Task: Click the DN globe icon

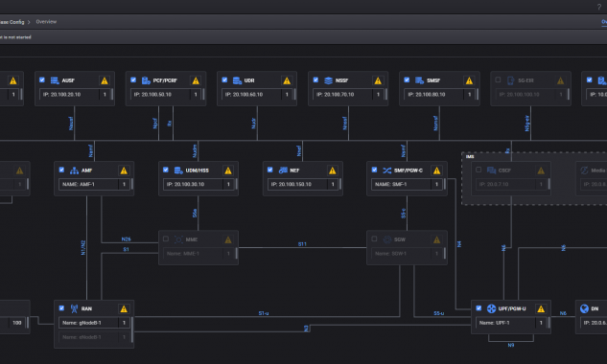Action: pos(584,308)
